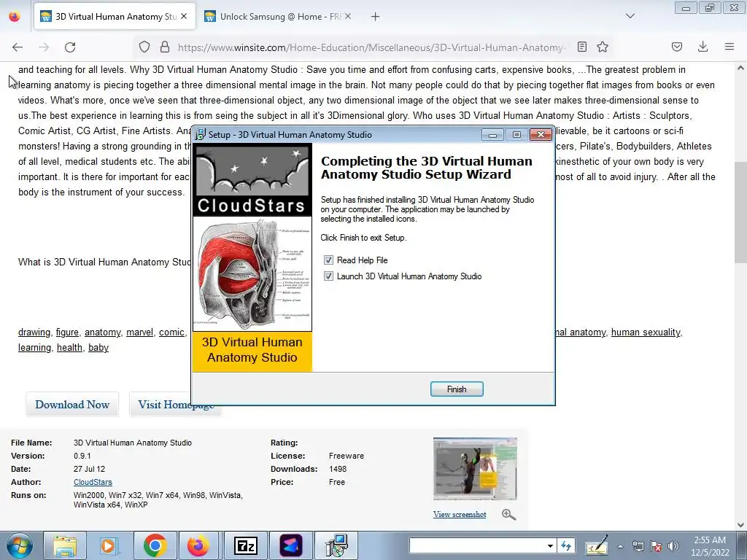Open Firefox application menu
747x560 pixels.
tap(729, 47)
